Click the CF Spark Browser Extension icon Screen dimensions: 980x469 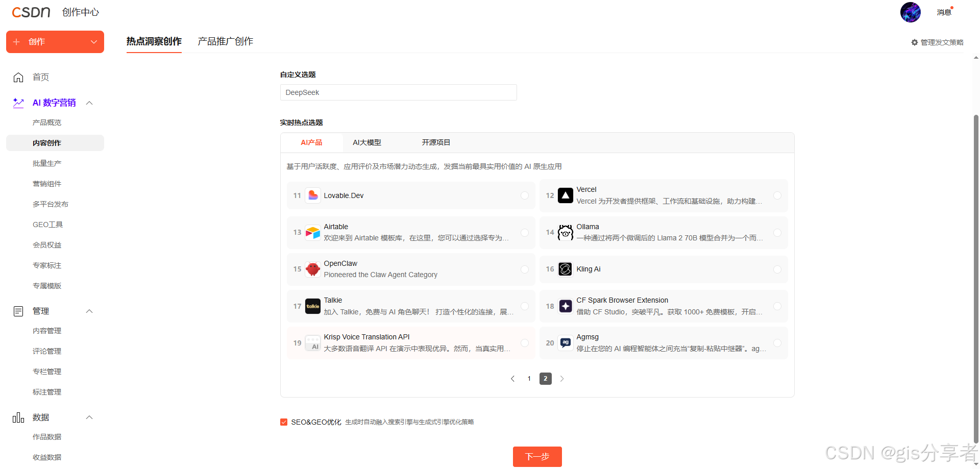[x=566, y=306]
